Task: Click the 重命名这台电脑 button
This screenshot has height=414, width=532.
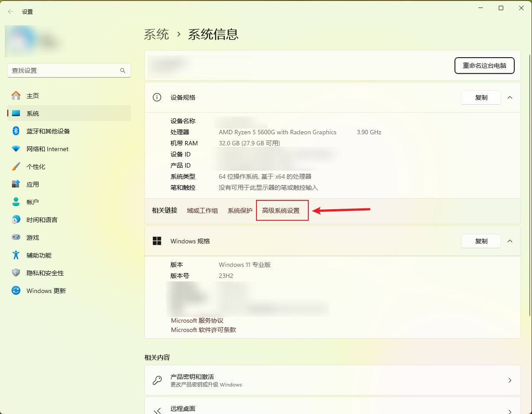Action: pyautogui.click(x=484, y=66)
